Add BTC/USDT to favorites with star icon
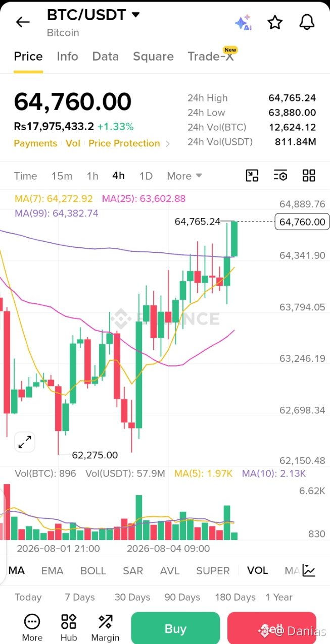Viewport: 330px width, 644px height. coord(275,22)
